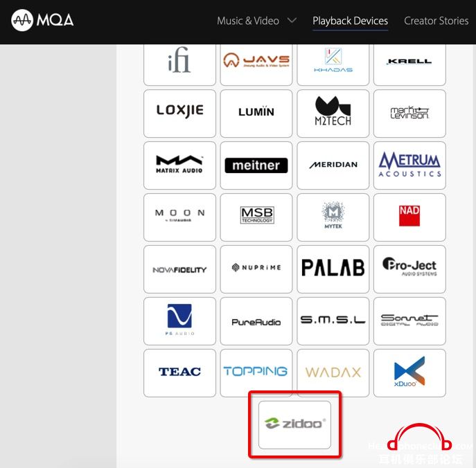Open Creator Stories page
Image resolution: width=476 pixels, height=468 pixels.
[437, 21]
